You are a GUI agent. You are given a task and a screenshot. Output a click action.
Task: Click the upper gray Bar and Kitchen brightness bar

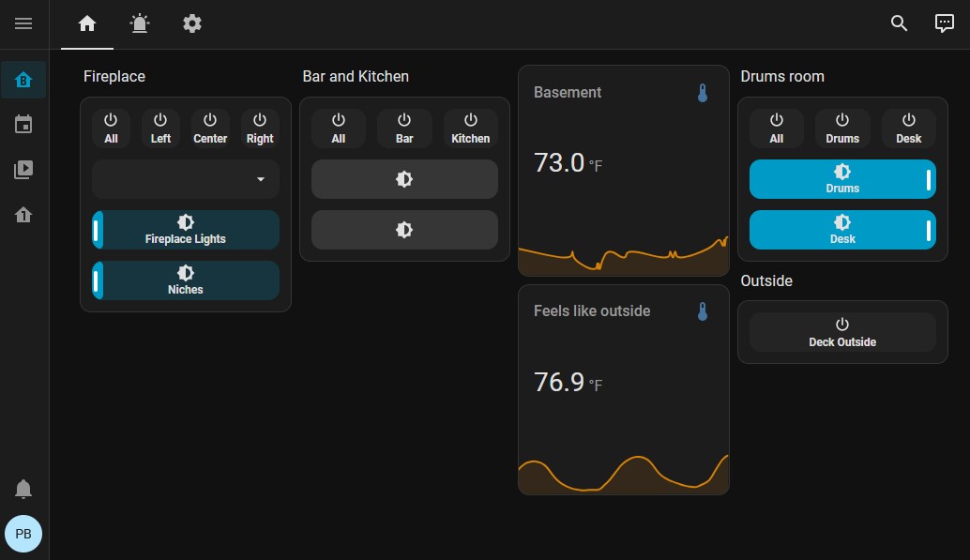coord(404,179)
